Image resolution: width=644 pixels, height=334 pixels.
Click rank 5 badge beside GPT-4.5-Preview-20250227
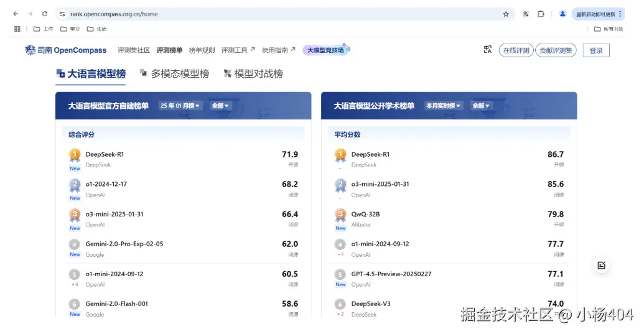tap(340, 274)
